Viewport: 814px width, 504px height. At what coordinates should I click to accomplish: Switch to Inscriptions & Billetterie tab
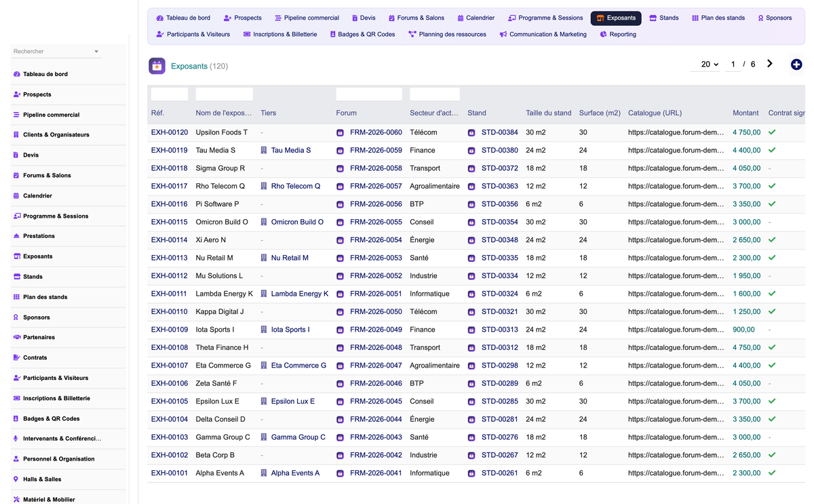(x=280, y=35)
